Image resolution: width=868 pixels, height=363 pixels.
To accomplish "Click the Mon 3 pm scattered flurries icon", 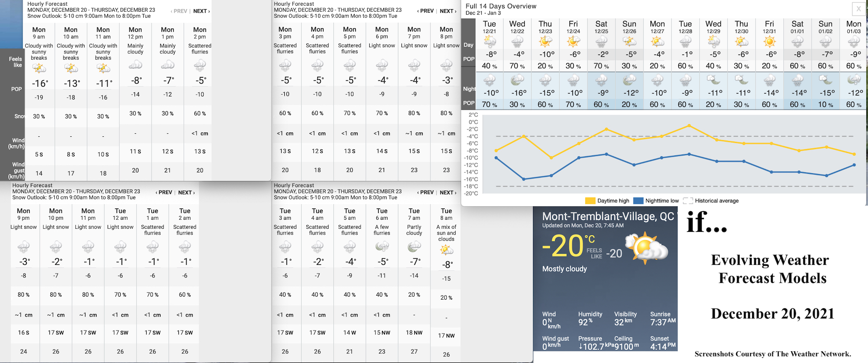I will click(285, 66).
